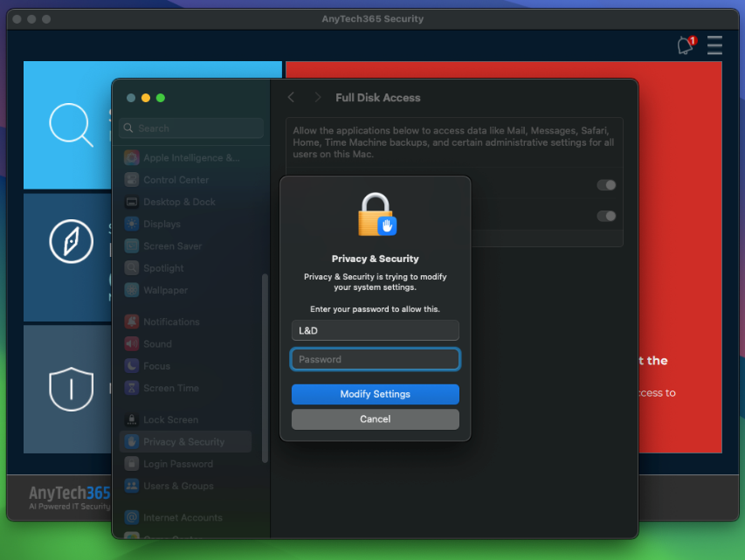The width and height of the screenshot is (745, 560).
Task: Click Wallpaper sidebar icon
Action: (132, 290)
